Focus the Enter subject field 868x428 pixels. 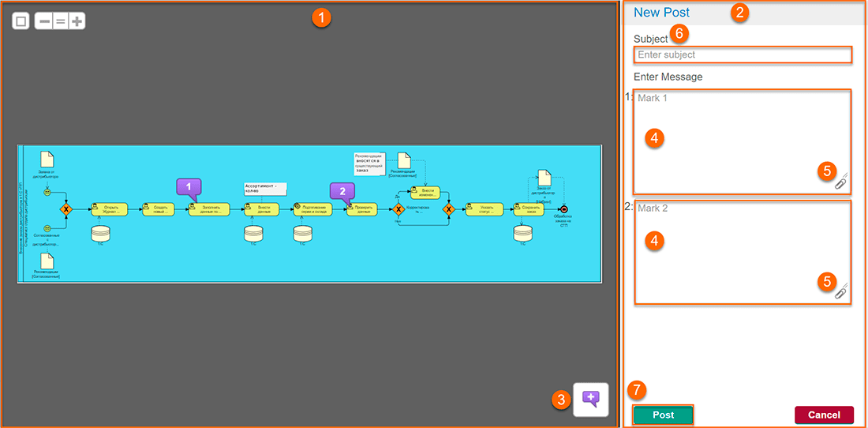[742, 55]
